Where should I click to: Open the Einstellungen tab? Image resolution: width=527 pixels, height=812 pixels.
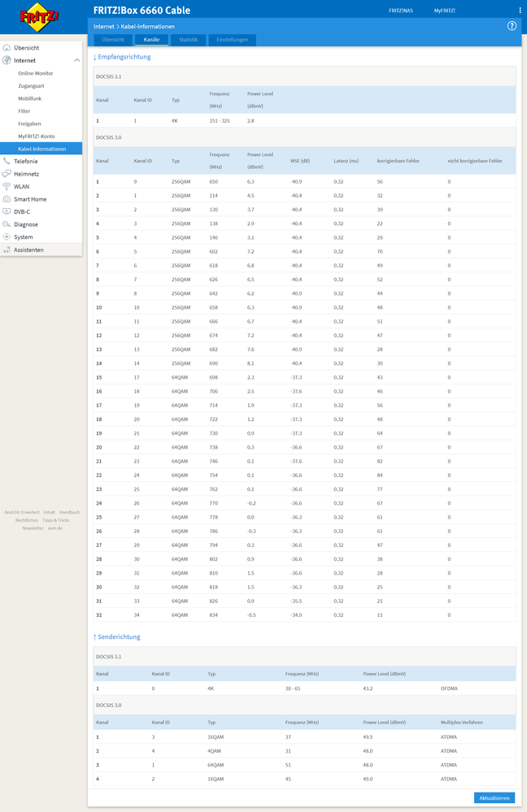(x=232, y=40)
